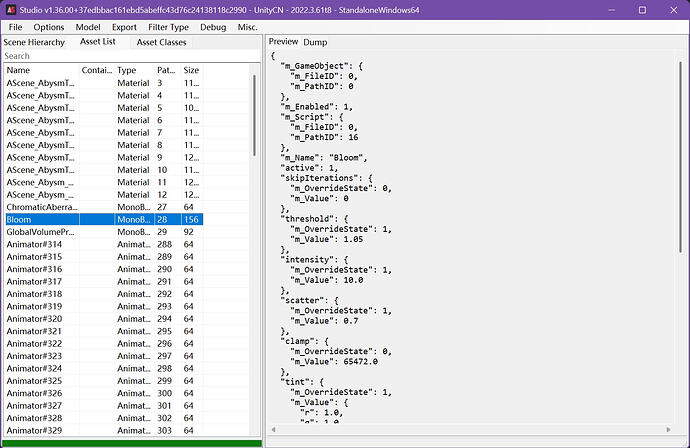The image size is (690, 448).
Task: Switch to the Dump tab
Action: pyautogui.click(x=315, y=42)
